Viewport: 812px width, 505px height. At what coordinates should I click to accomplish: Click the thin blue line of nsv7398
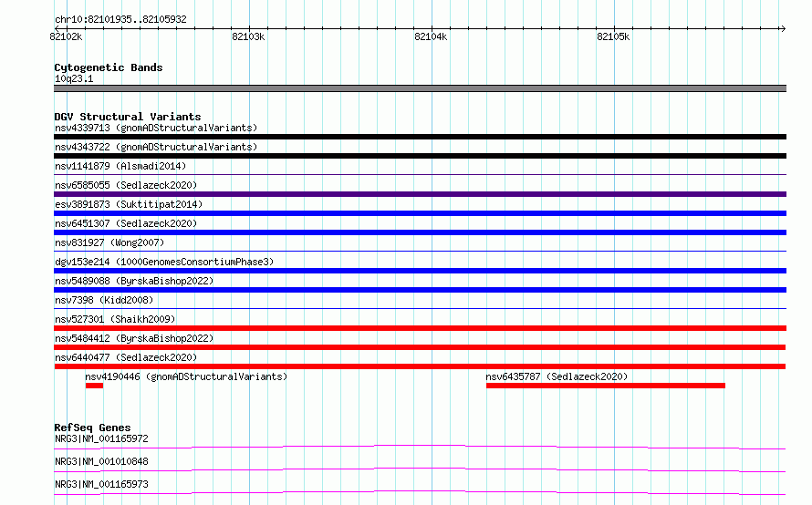click(420, 309)
